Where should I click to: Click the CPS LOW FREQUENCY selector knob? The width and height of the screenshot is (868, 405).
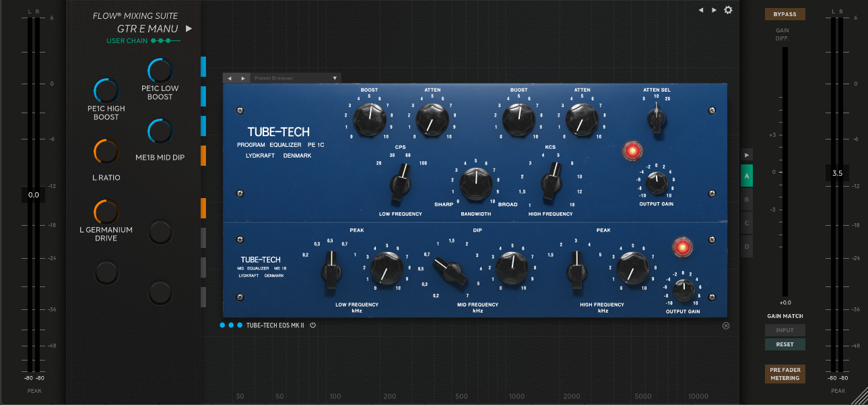[401, 185]
